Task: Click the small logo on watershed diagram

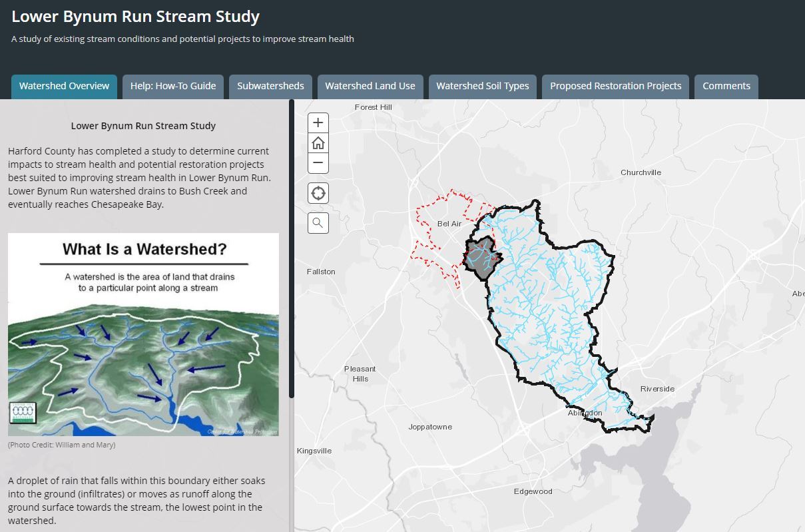Action: point(22,413)
